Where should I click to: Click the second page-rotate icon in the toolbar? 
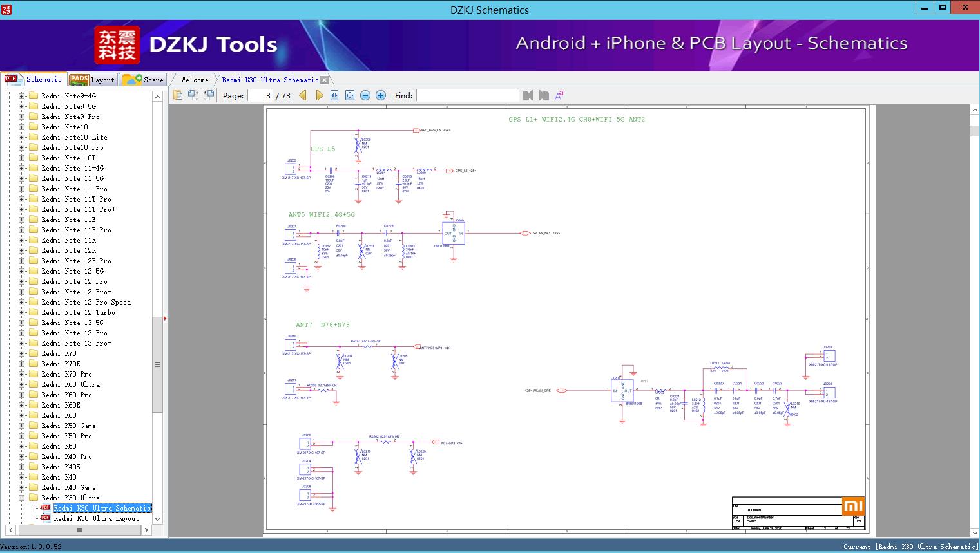193,95
